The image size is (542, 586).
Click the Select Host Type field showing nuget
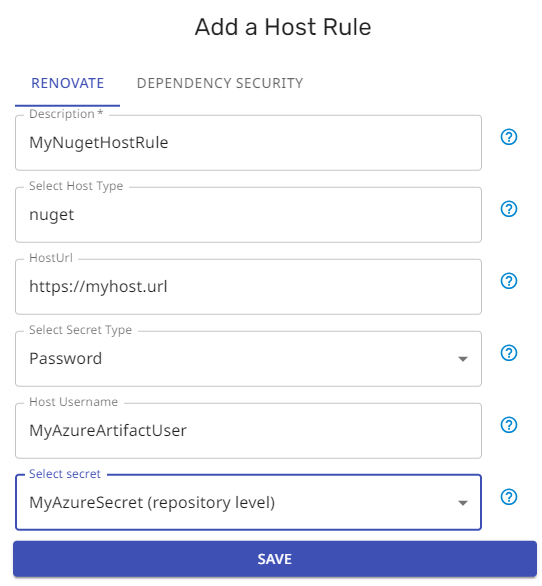[248, 215]
